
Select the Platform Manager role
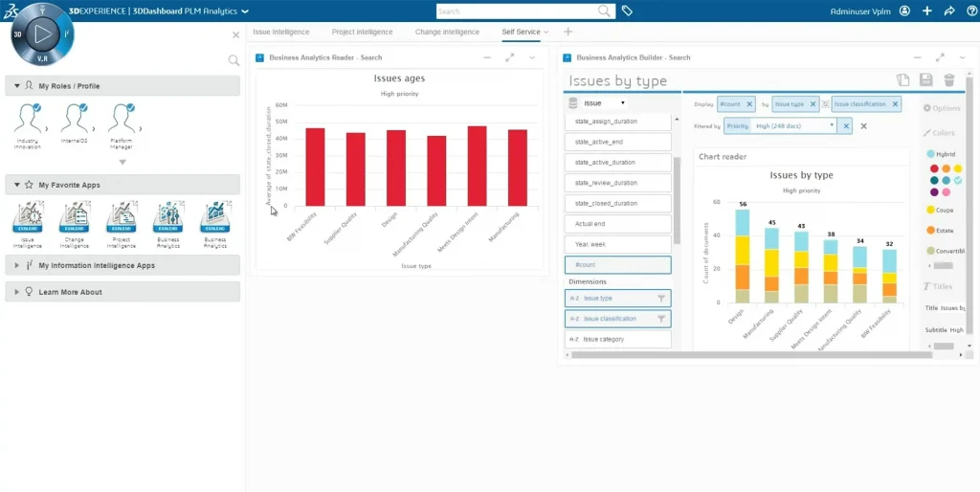pyautogui.click(x=121, y=120)
